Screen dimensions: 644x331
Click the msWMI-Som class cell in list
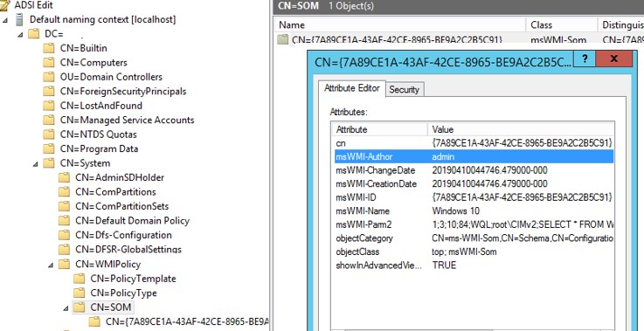click(558, 40)
